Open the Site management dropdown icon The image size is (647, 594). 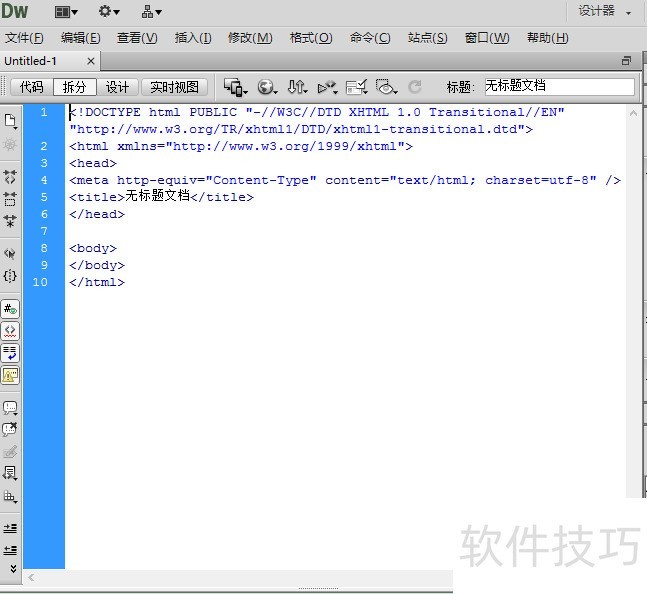[x=151, y=12]
